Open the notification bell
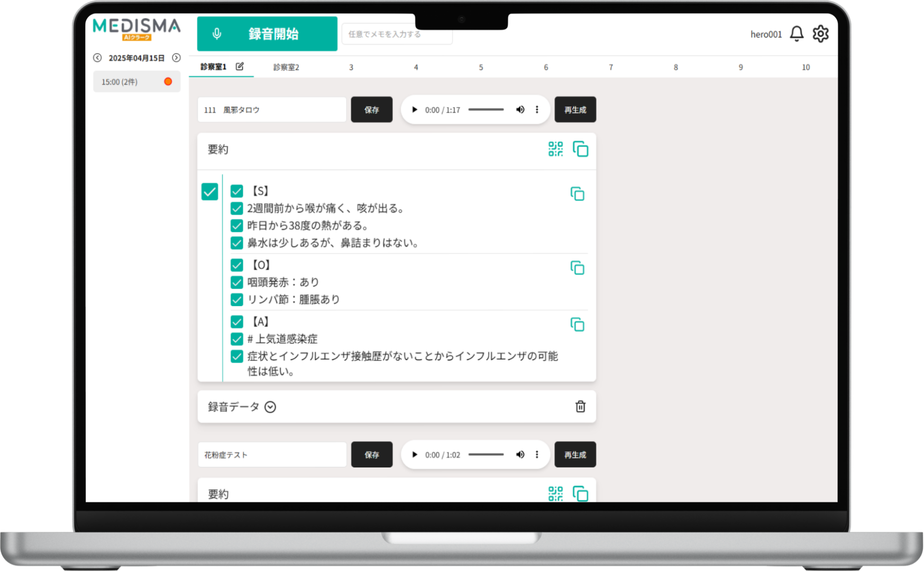 [795, 33]
